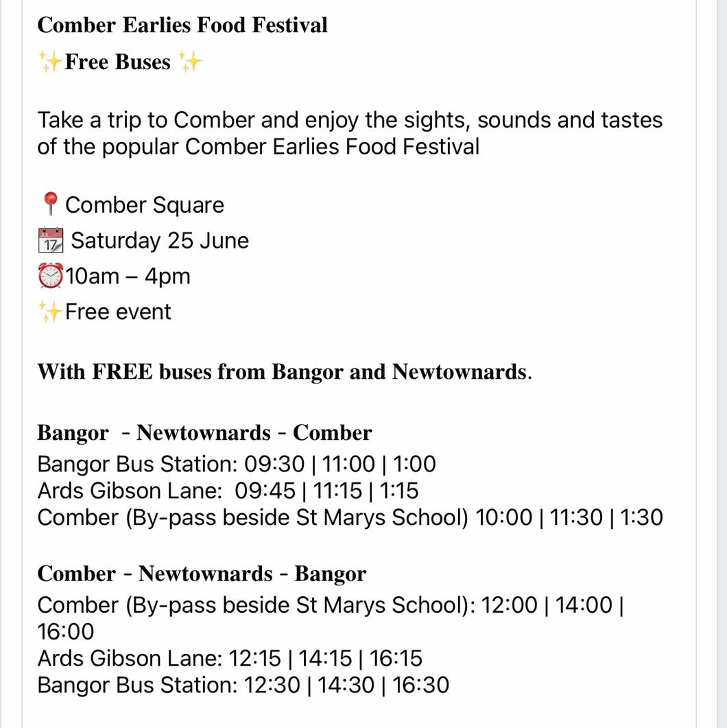Click the red pushpin emoji beside Comber Square
The image size is (727, 728).
pyautogui.click(x=50, y=204)
